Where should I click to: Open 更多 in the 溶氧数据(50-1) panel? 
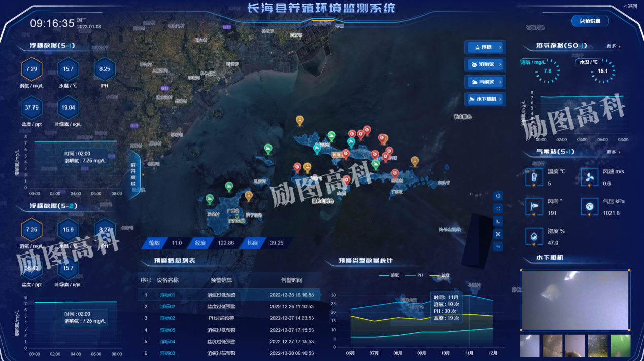click(x=612, y=45)
